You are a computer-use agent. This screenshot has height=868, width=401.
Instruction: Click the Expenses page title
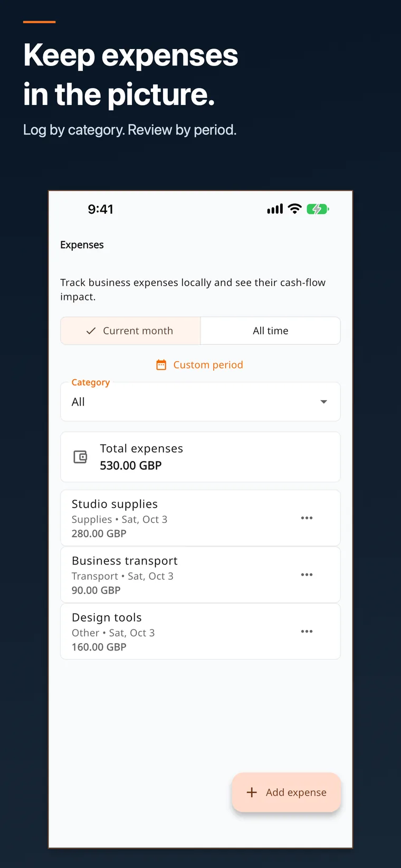click(x=82, y=245)
